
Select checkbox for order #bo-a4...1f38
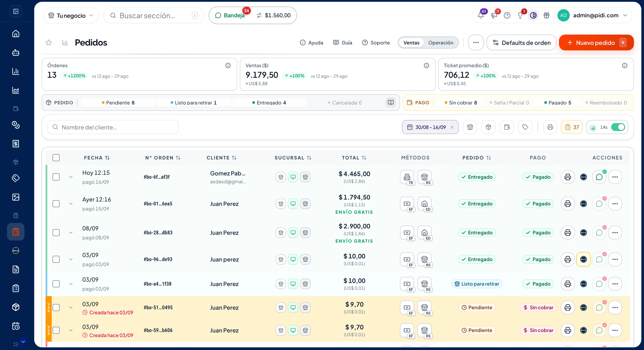click(56, 284)
